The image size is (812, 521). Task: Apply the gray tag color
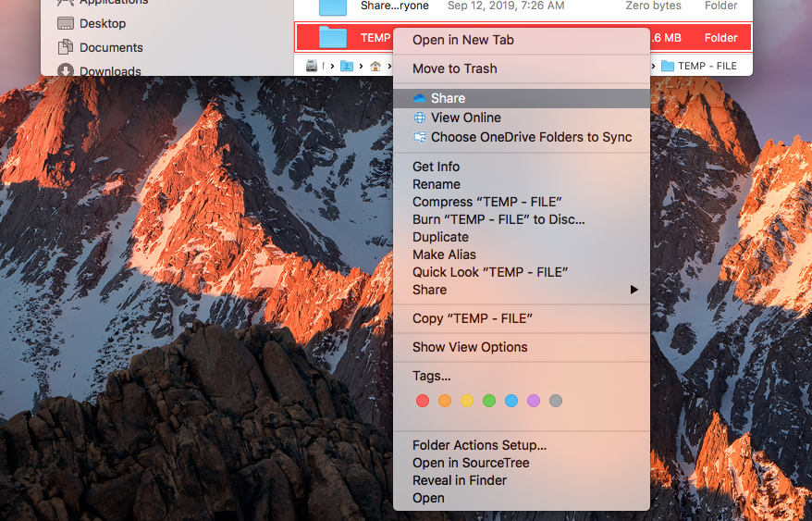click(x=556, y=401)
